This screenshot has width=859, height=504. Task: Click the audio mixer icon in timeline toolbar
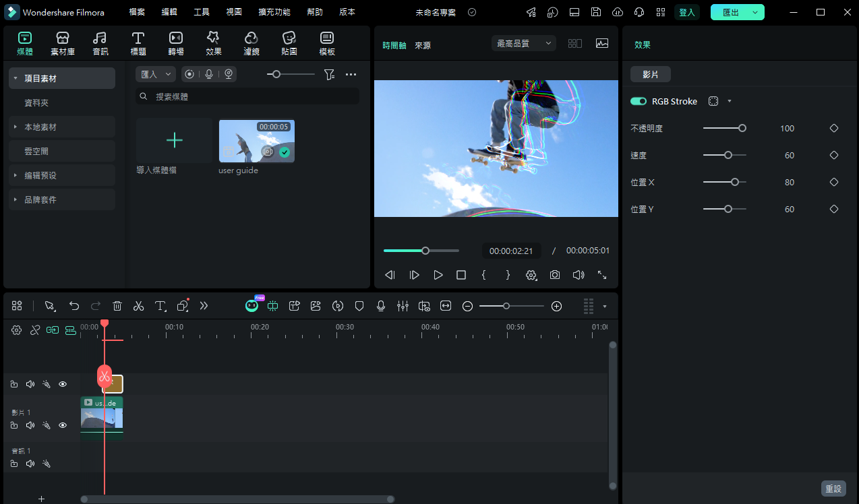tap(403, 306)
